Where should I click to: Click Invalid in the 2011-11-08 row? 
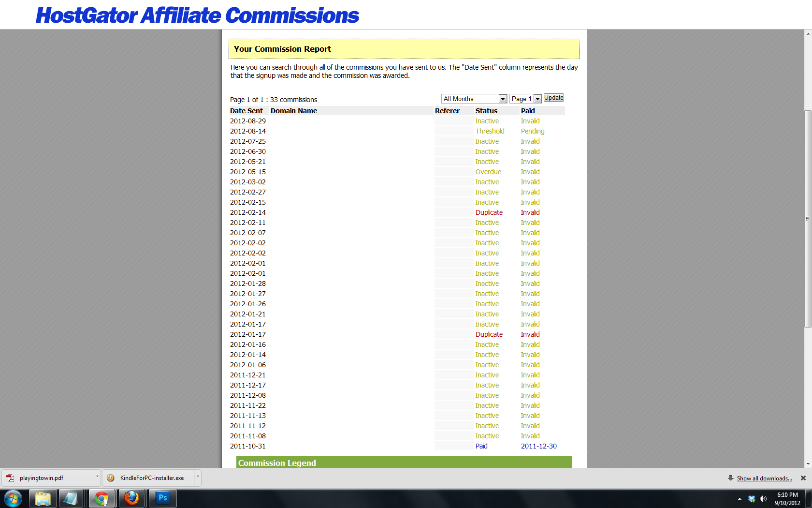(x=530, y=436)
